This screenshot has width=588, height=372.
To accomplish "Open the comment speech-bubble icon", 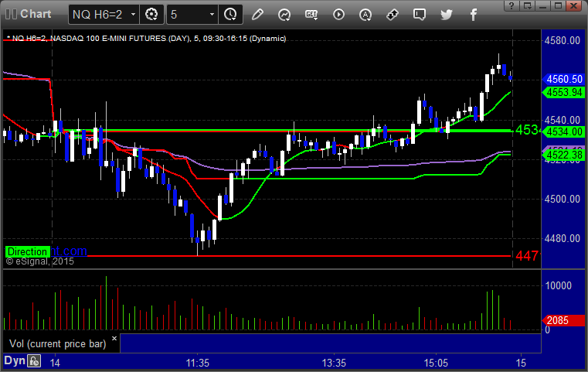I will (420, 15).
